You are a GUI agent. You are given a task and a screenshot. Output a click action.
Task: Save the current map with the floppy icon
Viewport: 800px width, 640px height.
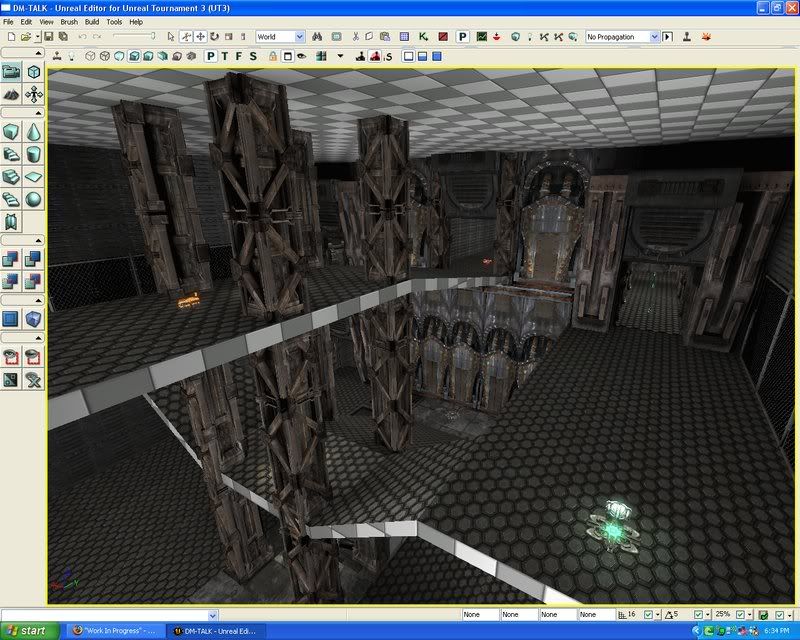pos(49,37)
